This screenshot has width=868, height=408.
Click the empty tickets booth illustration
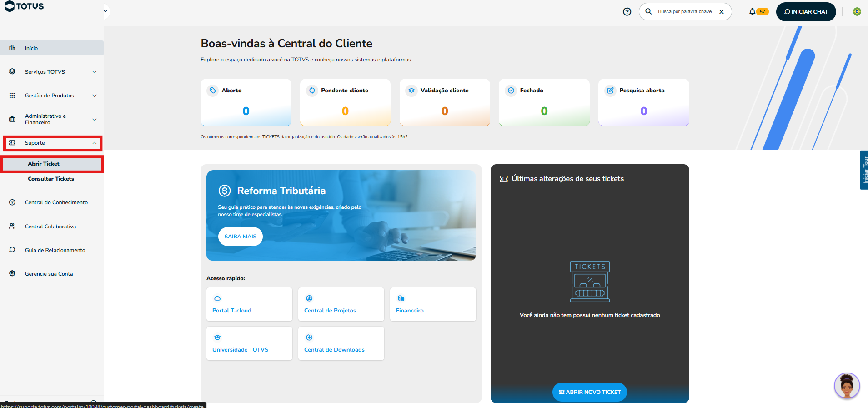click(x=590, y=282)
